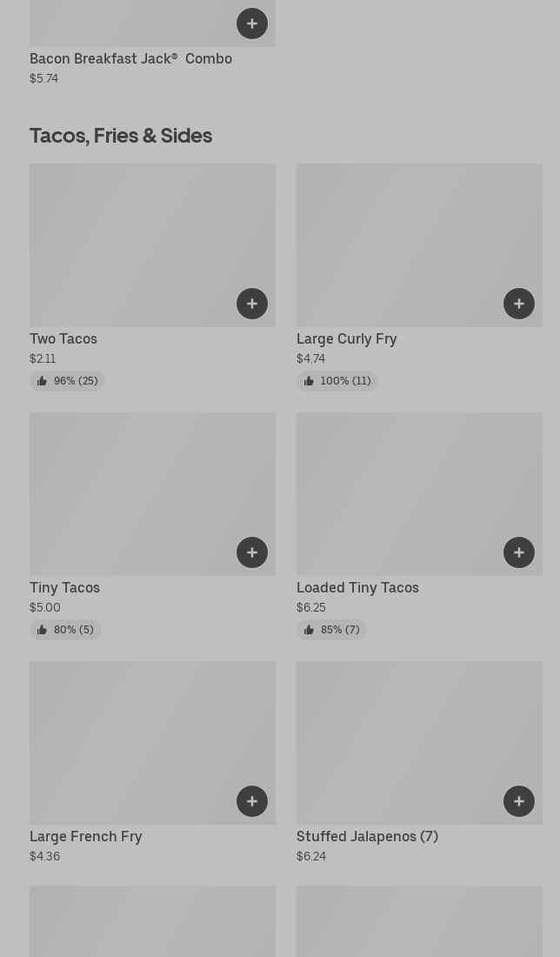Select the Bacon Breakfast Jack Combo title
Image resolution: width=560 pixels, height=957 pixels.
click(x=130, y=59)
